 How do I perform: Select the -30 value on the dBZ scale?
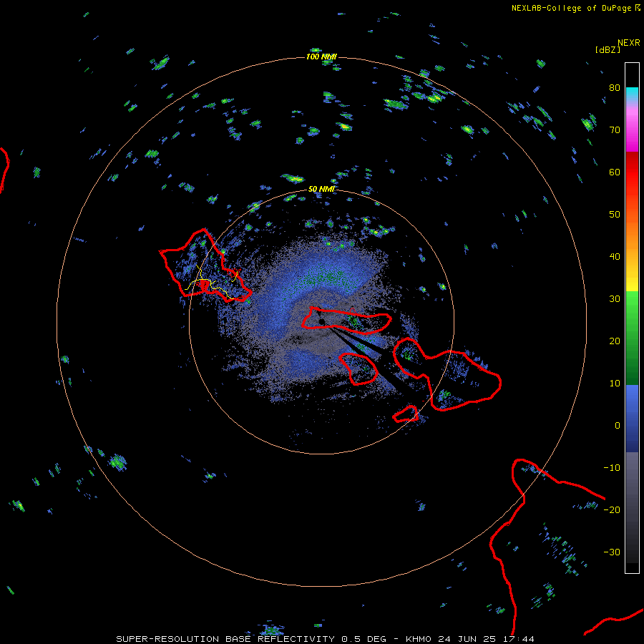612,552
